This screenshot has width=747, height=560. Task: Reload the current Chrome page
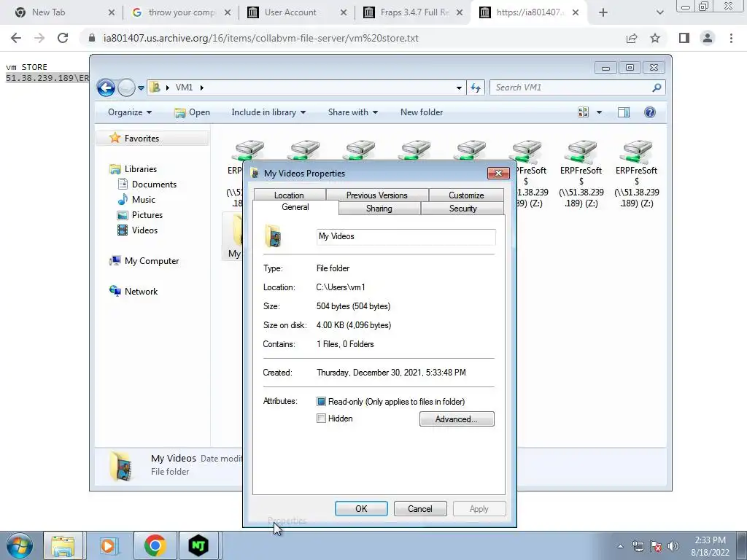pos(63,38)
